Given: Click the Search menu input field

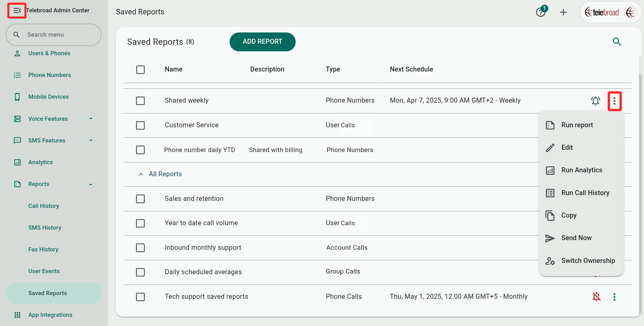Looking at the screenshot, I should 54,35.
